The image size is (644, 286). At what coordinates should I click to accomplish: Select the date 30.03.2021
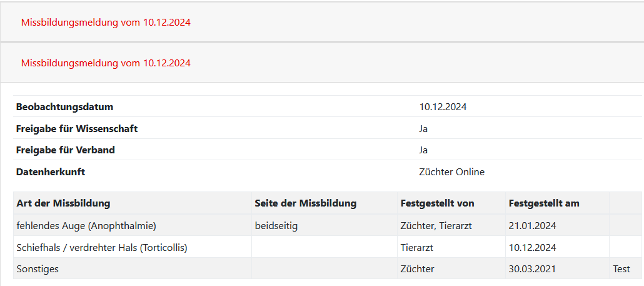pos(532,268)
